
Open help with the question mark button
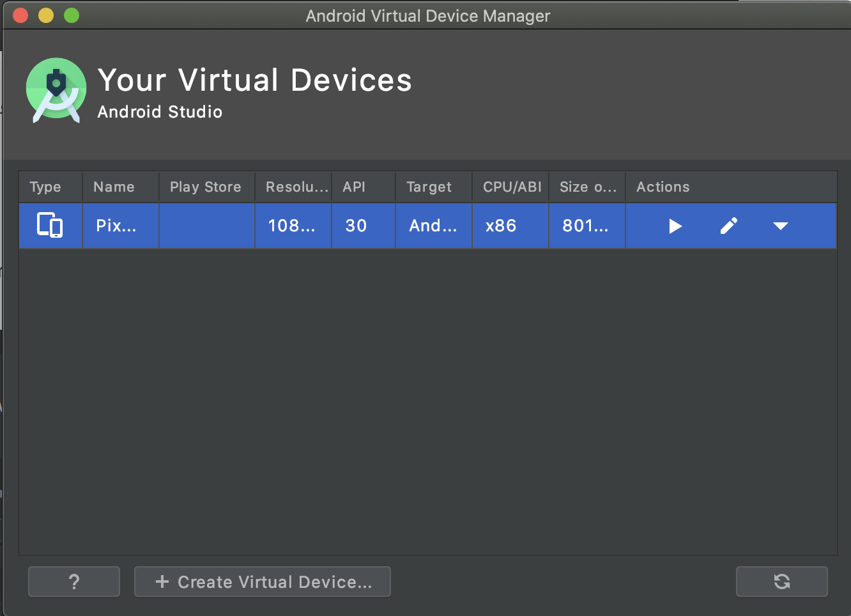pyautogui.click(x=74, y=581)
